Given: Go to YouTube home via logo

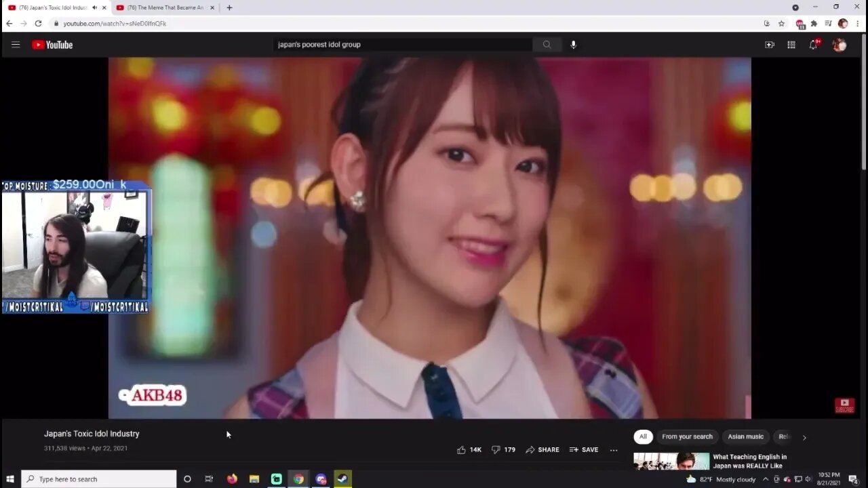Looking at the screenshot, I should pyautogui.click(x=52, y=45).
